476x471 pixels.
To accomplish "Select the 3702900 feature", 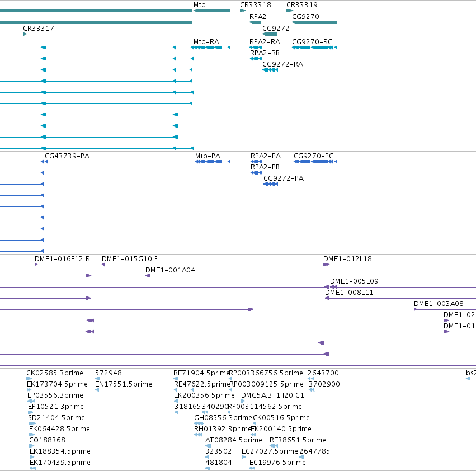I will tap(312, 390).
